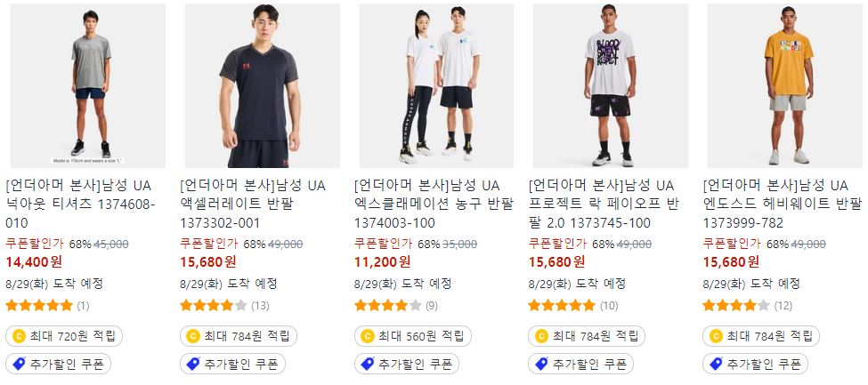The width and height of the screenshot is (868, 385).
Task: Click coin icon on 560원 적립 badge
Action: click(368, 336)
